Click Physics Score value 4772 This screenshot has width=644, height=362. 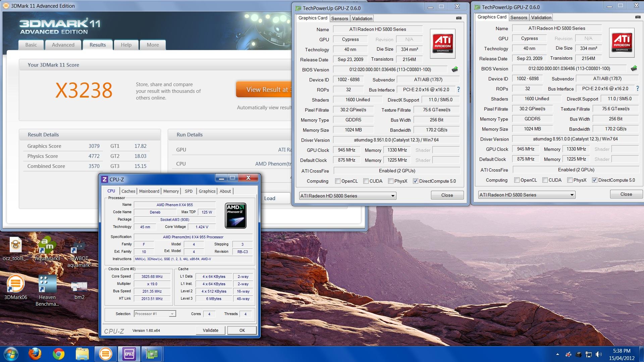coord(94,156)
